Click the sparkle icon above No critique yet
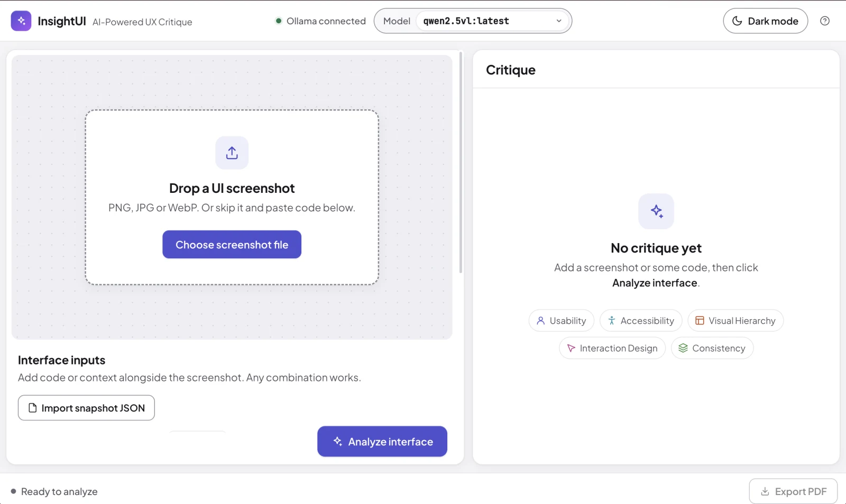This screenshot has width=846, height=504. (656, 211)
